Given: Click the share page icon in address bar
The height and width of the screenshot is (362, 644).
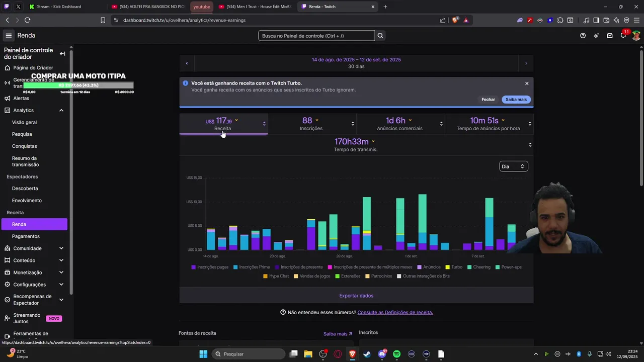Looking at the screenshot, I should (443, 20).
